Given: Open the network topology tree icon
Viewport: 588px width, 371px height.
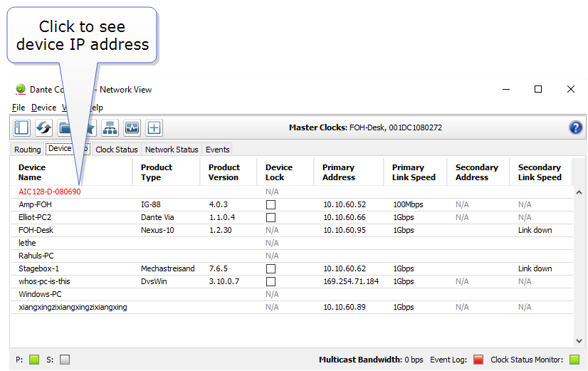Looking at the screenshot, I should [x=110, y=127].
